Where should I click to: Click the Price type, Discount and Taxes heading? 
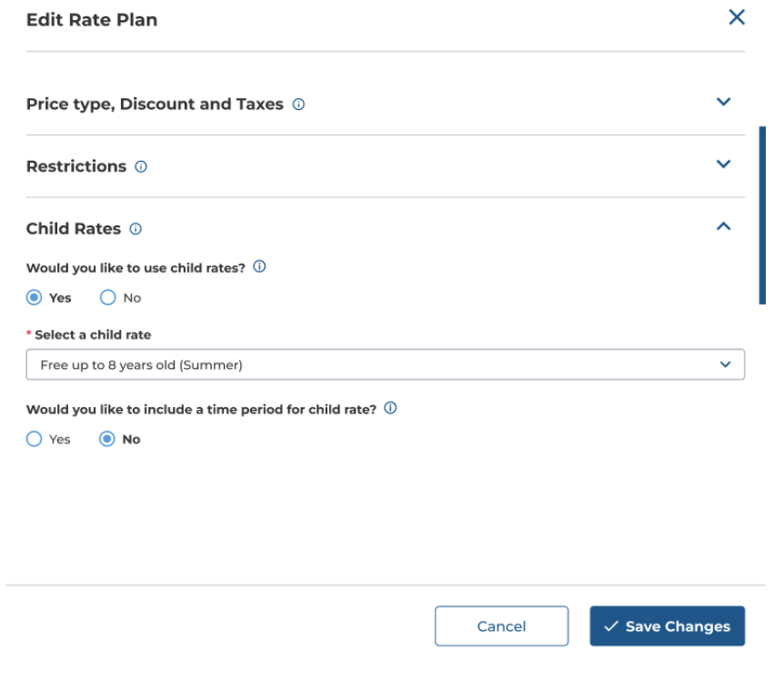tap(155, 105)
